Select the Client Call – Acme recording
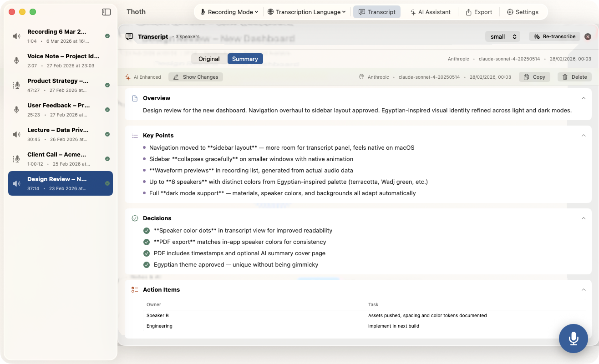Image resolution: width=599 pixels, height=364 pixels. pyautogui.click(x=61, y=159)
